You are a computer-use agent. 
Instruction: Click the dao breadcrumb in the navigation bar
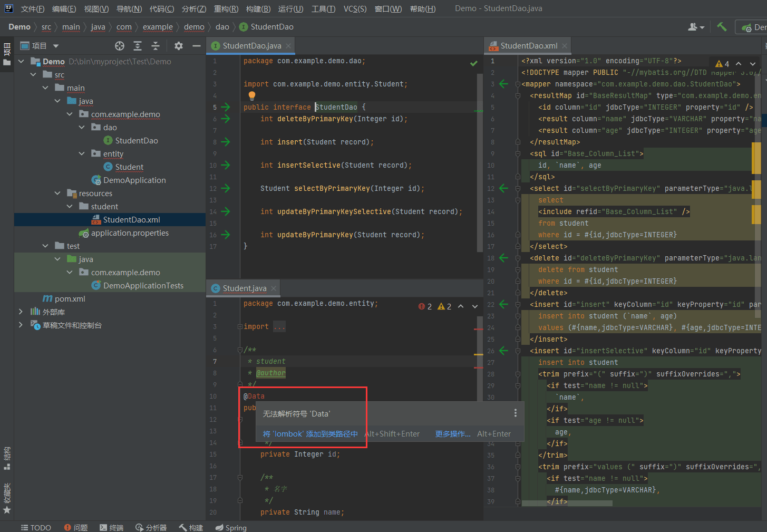(x=222, y=26)
